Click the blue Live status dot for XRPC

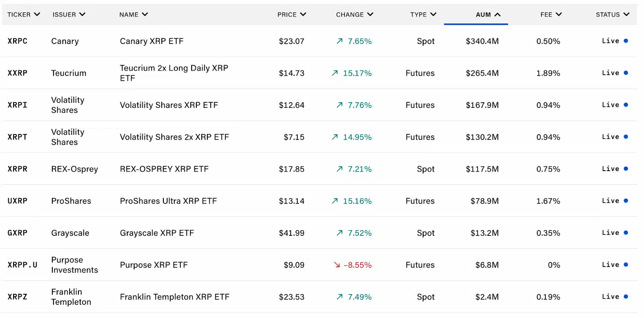point(626,41)
